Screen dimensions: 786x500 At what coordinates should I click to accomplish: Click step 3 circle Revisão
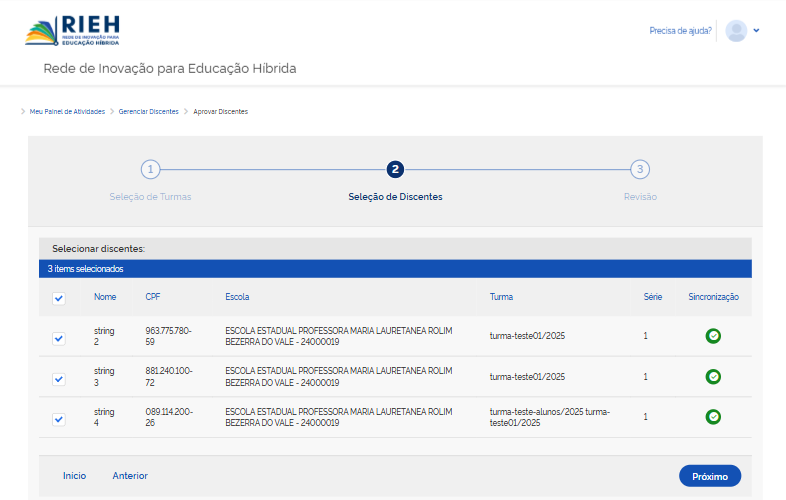640,169
